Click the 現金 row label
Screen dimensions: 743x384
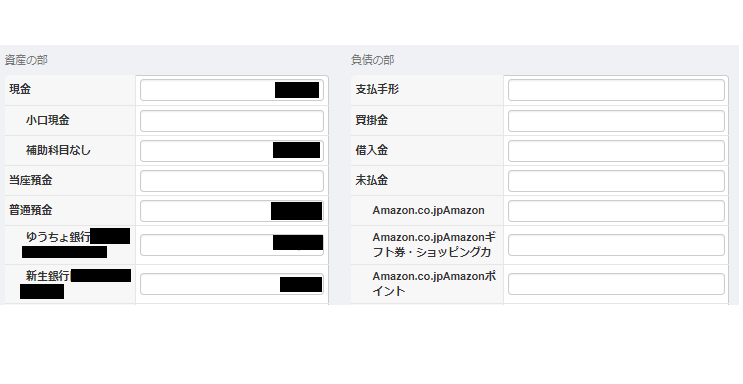pyautogui.click(x=20, y=89)
